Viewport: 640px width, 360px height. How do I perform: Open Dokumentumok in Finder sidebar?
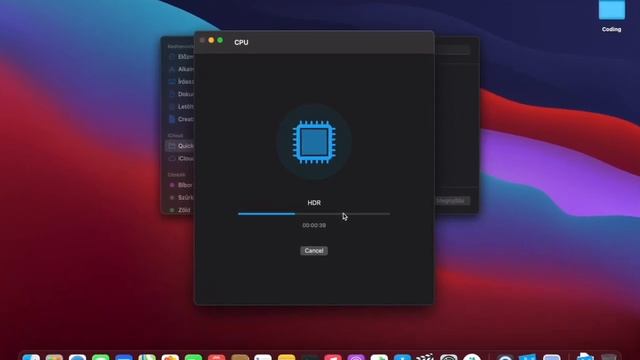coord(182,94)
